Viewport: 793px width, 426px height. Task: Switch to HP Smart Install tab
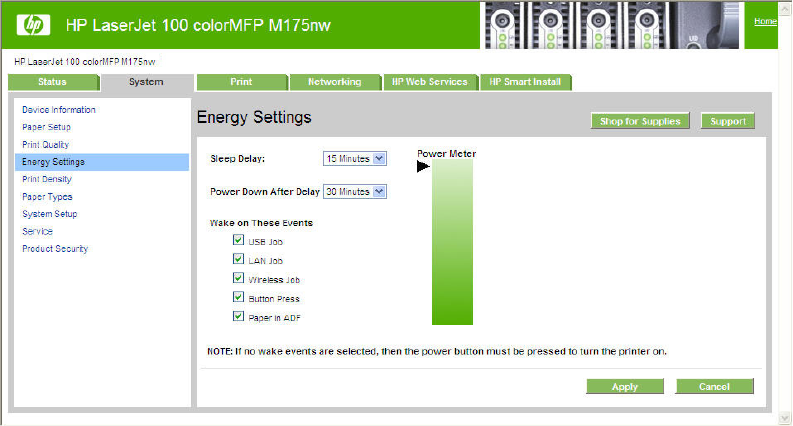[x=525, y=82]
